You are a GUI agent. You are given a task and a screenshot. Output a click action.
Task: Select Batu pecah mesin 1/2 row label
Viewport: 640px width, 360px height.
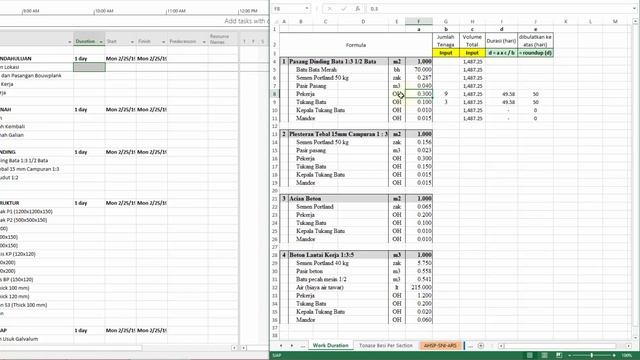pyautogui.click(x=321, y=279)
